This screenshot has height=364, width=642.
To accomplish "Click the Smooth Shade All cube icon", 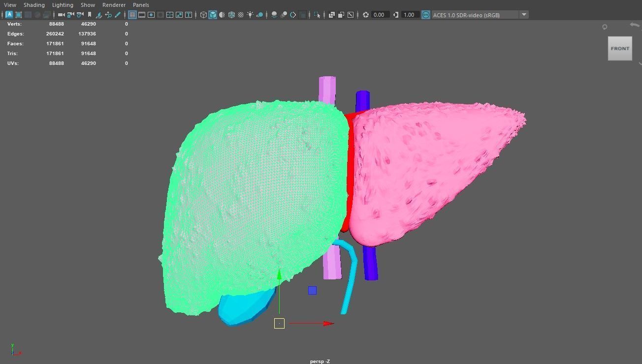I will coord(213,15).
